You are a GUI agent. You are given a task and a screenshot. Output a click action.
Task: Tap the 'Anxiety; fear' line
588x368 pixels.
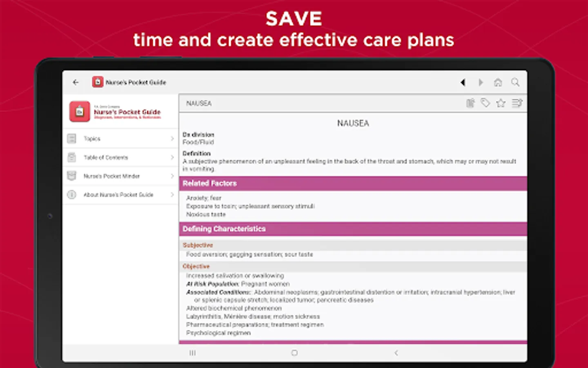tap(204, 198)
